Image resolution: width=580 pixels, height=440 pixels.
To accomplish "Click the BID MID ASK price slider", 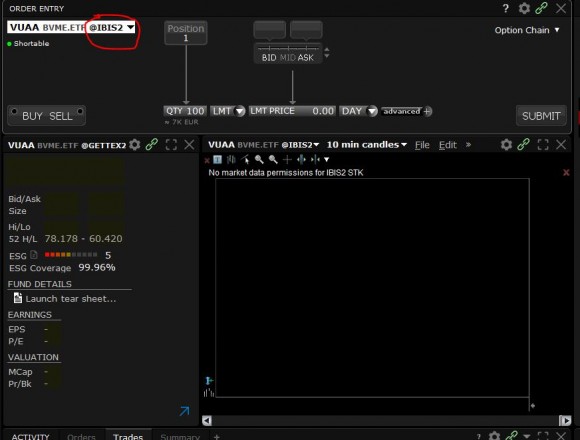I will pos(288,54).
